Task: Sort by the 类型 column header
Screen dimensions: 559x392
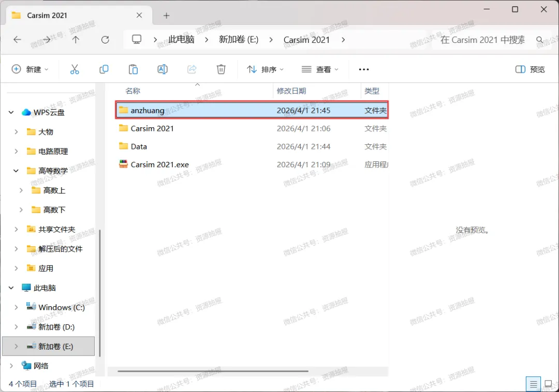Action: point(372,91)
